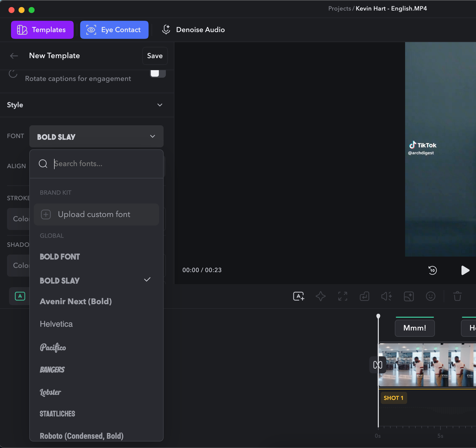Image resolution: width=476 pixels, height=448 pixels.
Task: Click the plus icon beside Upload custom font
Action: 46,214
